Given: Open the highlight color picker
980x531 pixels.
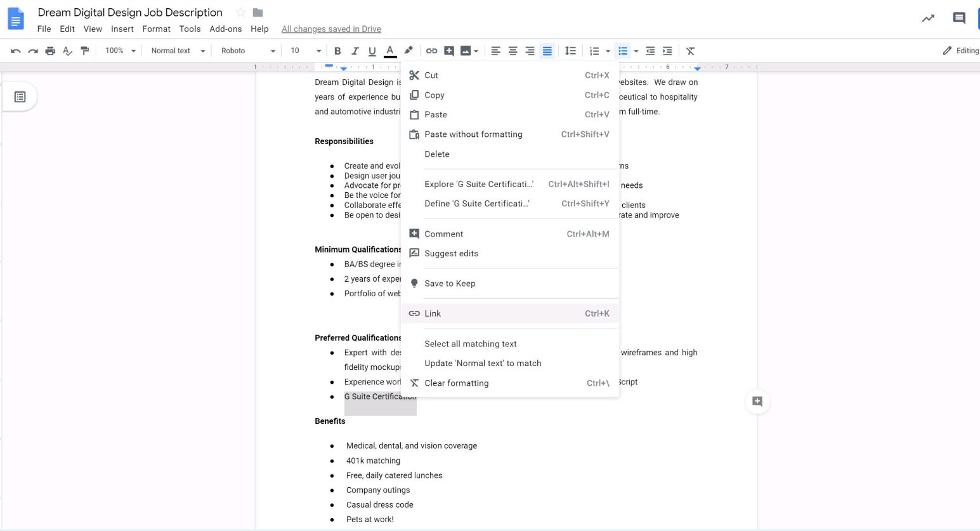Looking at the screenshot, I should click(408, 51).
